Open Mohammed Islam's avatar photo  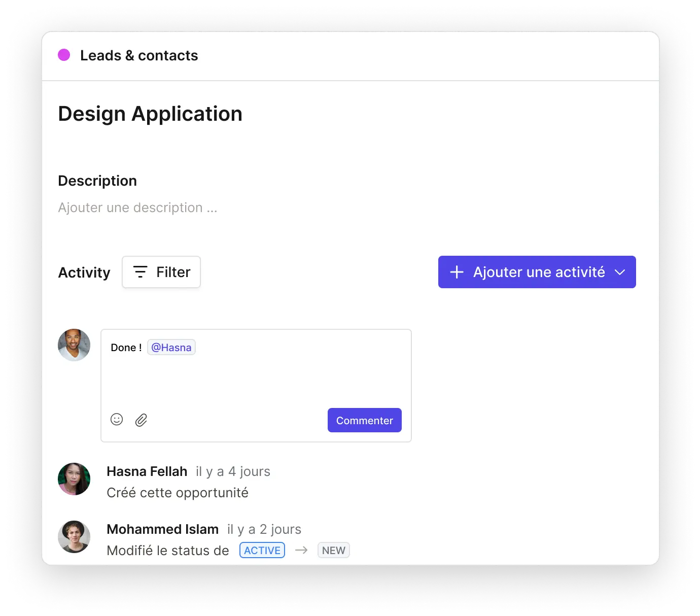tap(74, 537)
